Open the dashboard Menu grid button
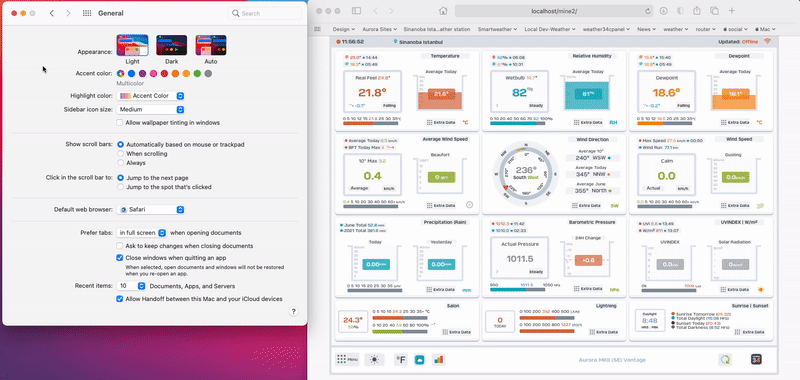The width and height of the screenshot is (800, 380). coord(347,360)
